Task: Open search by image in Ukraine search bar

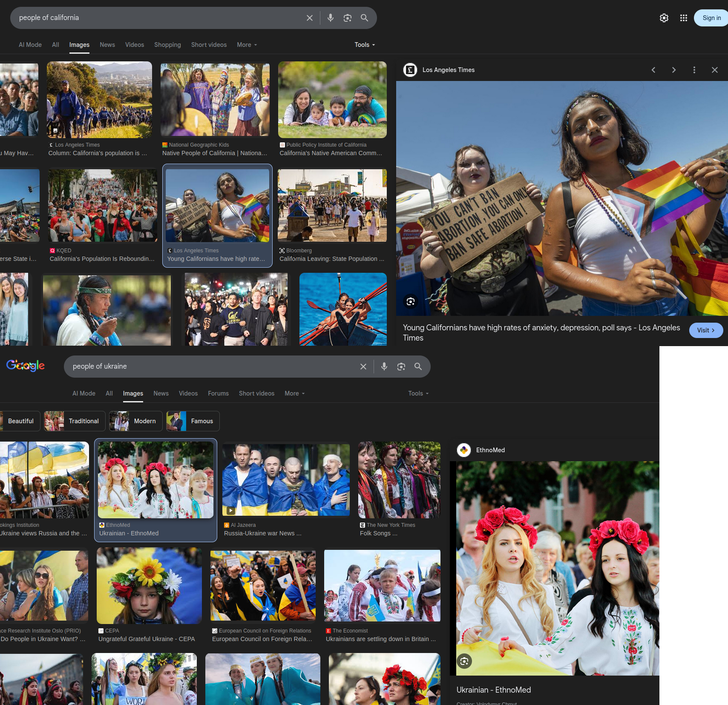Action: click(401, 367)
